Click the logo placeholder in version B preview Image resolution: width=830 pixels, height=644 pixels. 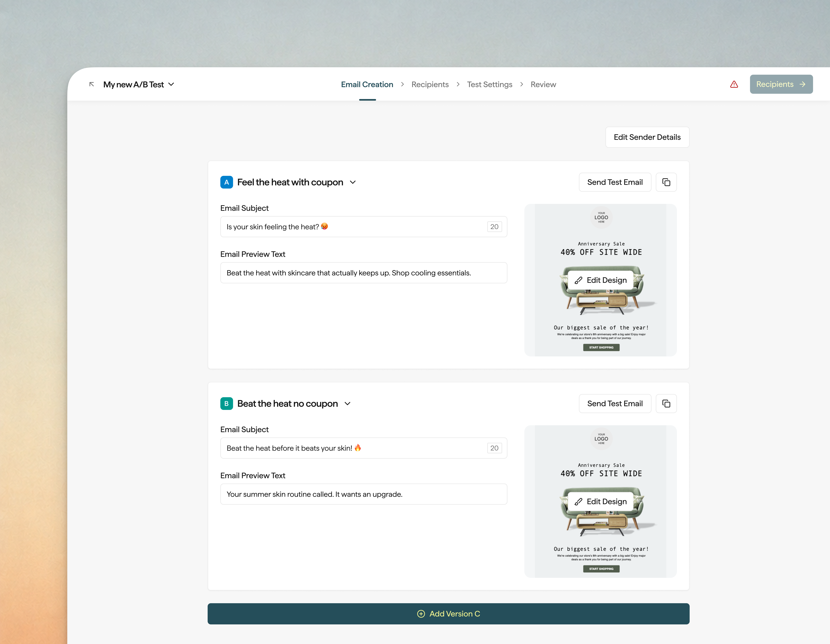click(x=601, y=439)
